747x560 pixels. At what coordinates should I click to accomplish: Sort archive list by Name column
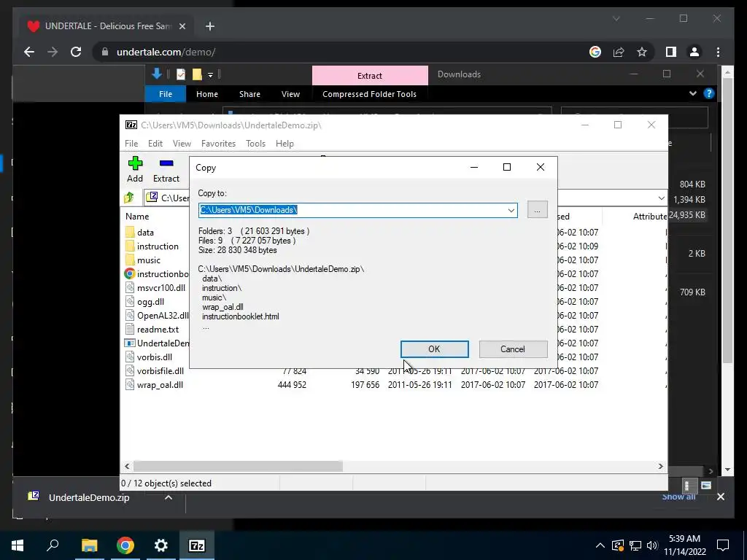coord(137,216)
